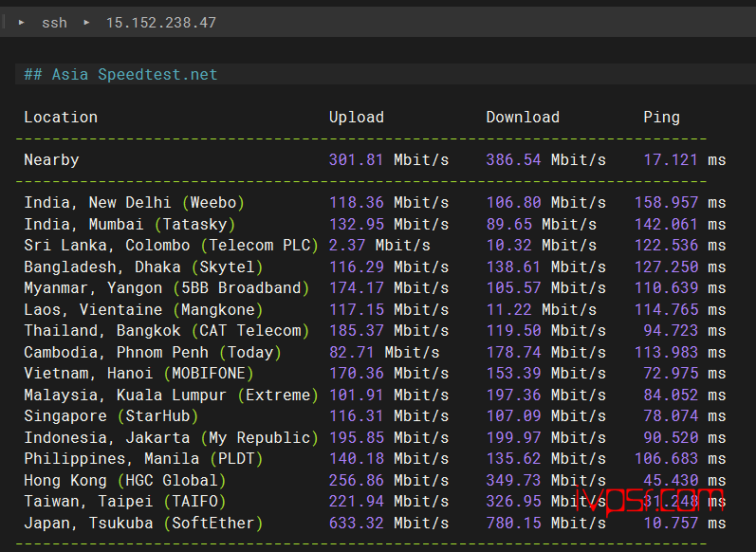Select Myanmar, Yangon (5BB Broadband)
Image resolution: width=756 pixels, height=552 pixels.
[x=167, y=287]
